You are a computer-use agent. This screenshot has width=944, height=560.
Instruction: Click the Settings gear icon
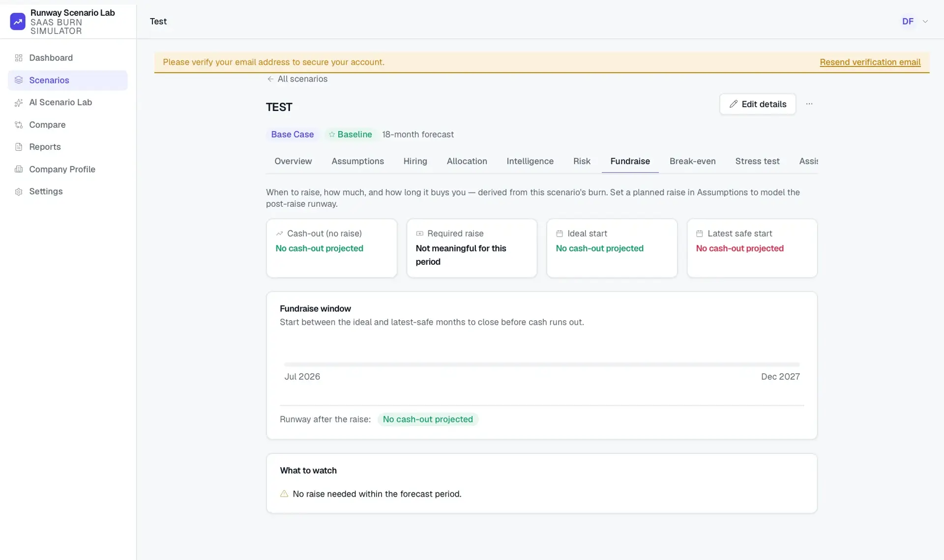click(19, 192)
